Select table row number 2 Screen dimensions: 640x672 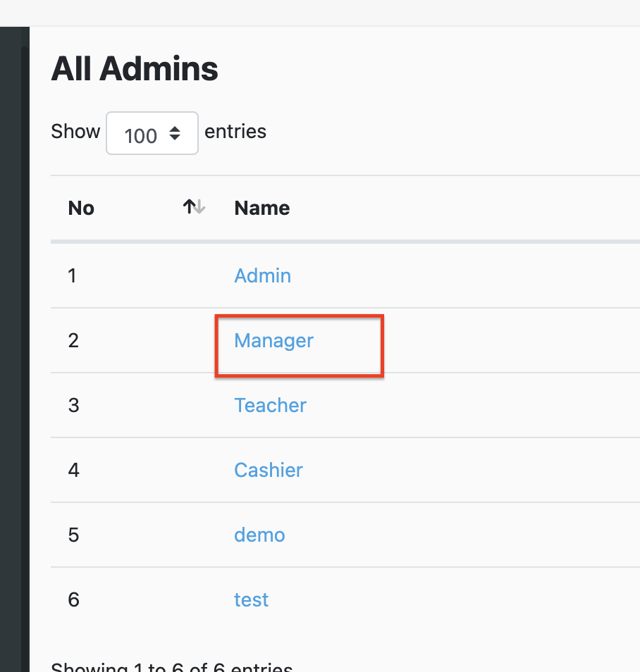[345, 340]
